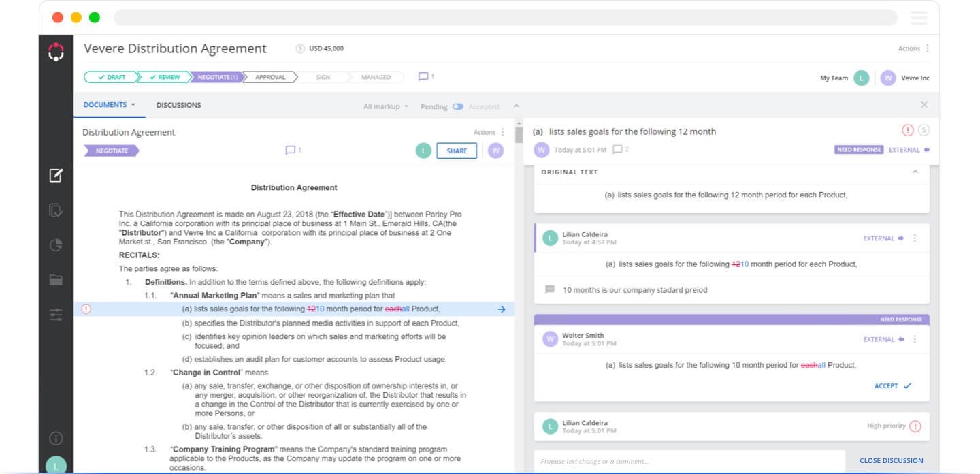This screenshot has height=474, width=980.
Task: Open contract comments icon next to MANAGED
Action: point(423,77)
